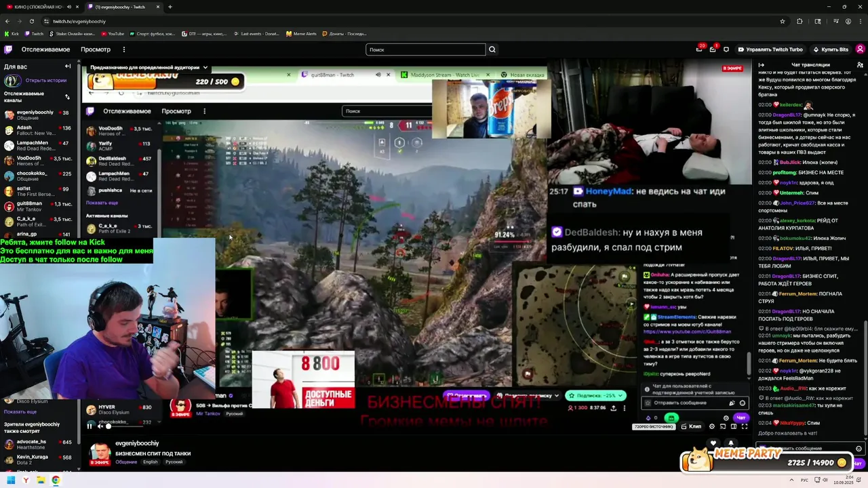Pause the stream playback
868x488 pixels.
(89, 426)
